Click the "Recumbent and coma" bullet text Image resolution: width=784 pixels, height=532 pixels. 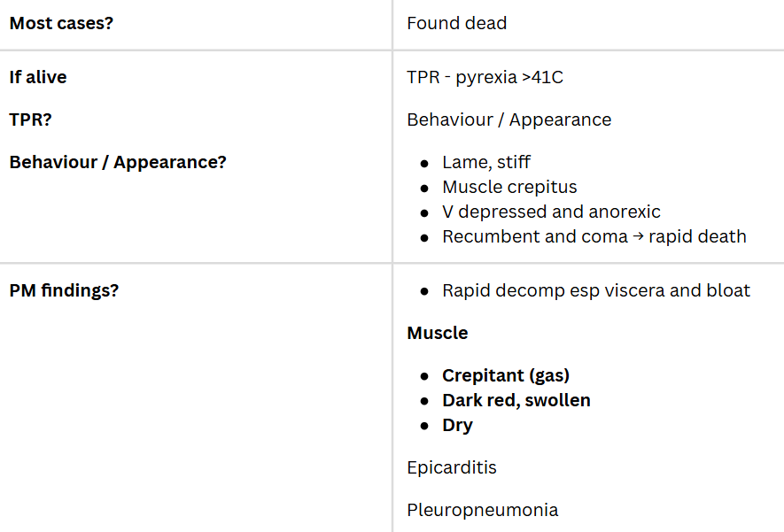(531, 236)
